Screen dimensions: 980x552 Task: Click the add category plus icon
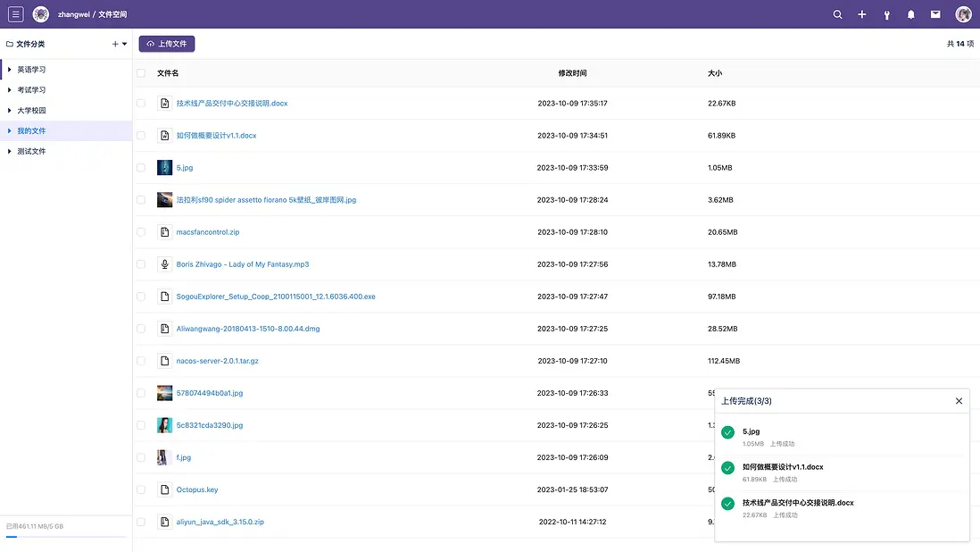point(115,44)
